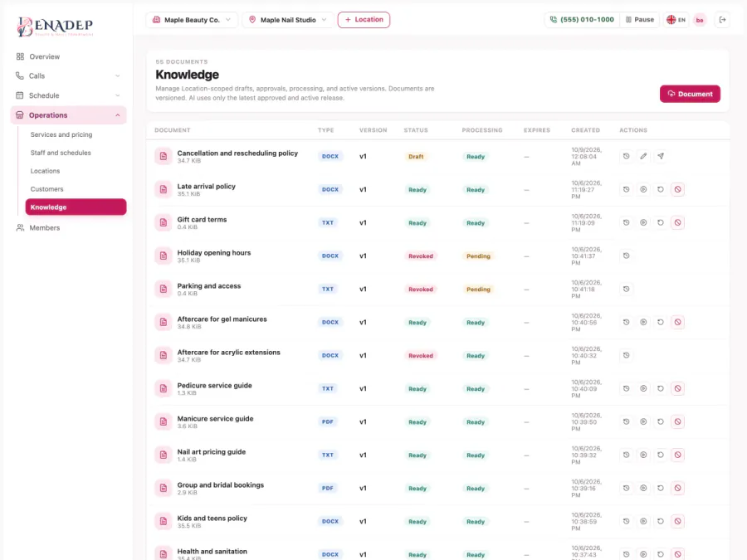
Task: Click the TXT type badge on Nail art pricing guide
Action: [x=327, y=455]
